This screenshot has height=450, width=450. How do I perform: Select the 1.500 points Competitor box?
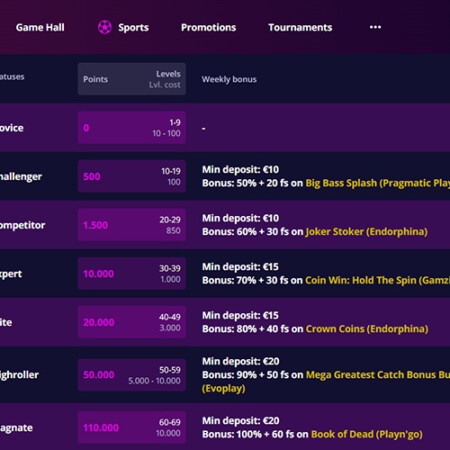point(132,225)
